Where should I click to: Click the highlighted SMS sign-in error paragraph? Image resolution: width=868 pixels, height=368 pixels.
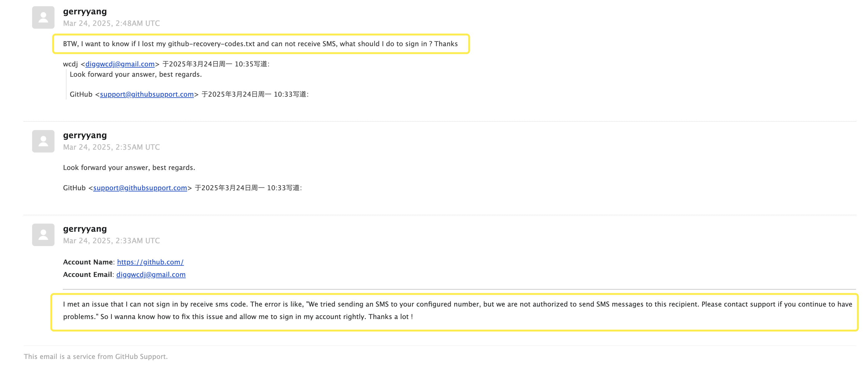(457, 310)
